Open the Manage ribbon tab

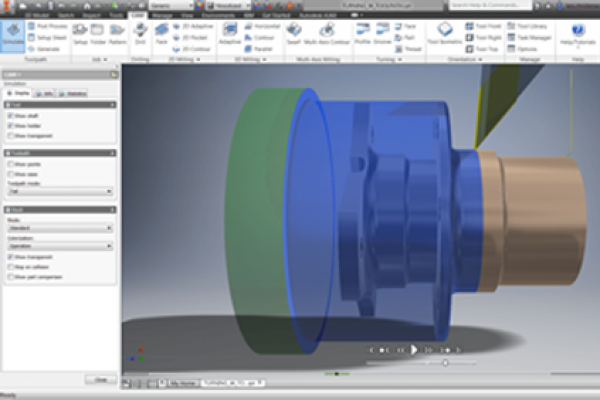158,16
